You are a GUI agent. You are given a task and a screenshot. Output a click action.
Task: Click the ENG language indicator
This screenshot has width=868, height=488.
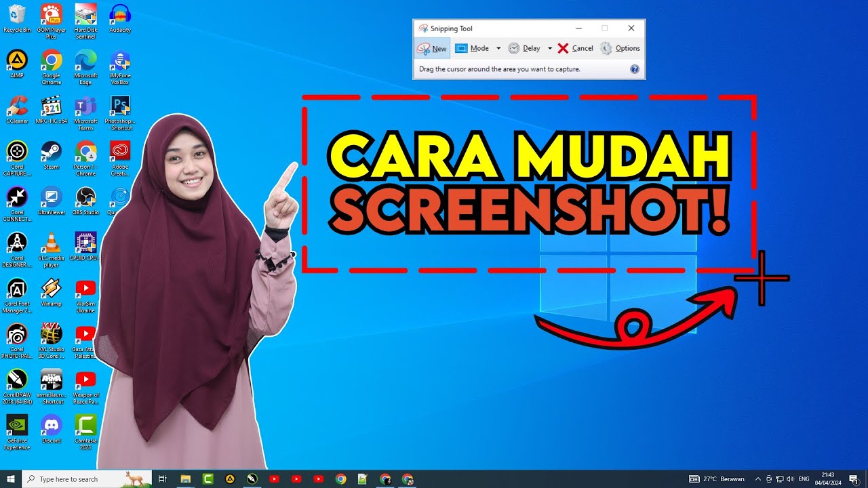tap(804, 479)
